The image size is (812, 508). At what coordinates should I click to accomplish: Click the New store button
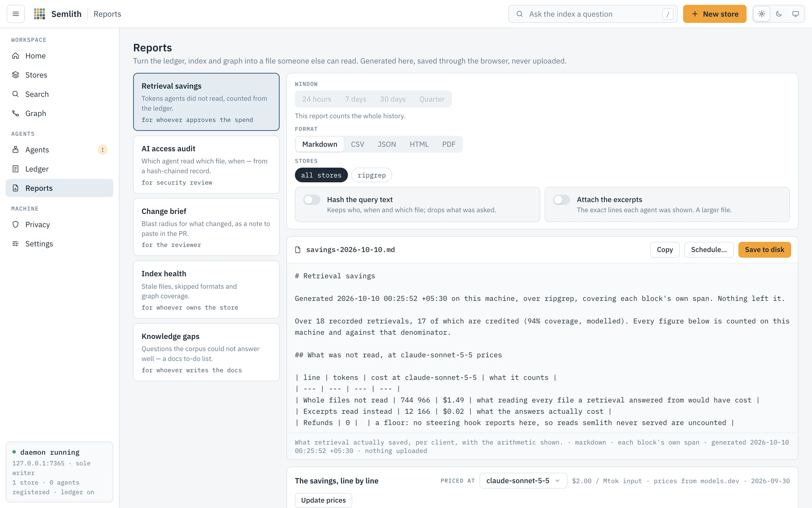[x=715, y=14]
